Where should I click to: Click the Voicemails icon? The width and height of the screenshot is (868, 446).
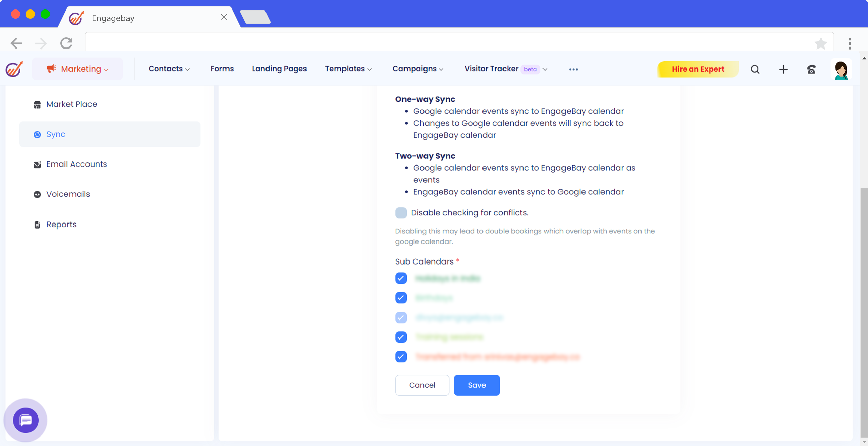pos(37,194)
